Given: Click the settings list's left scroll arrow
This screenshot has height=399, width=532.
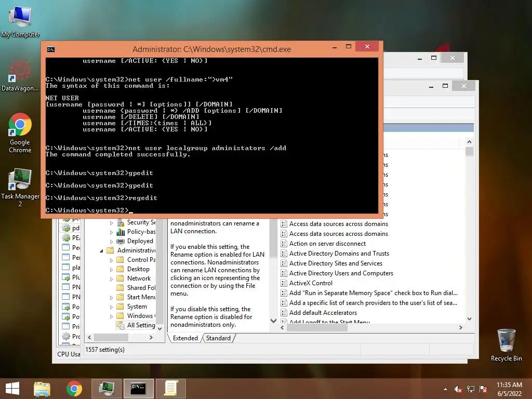Looking at the screenshot, I should point(282,327).
